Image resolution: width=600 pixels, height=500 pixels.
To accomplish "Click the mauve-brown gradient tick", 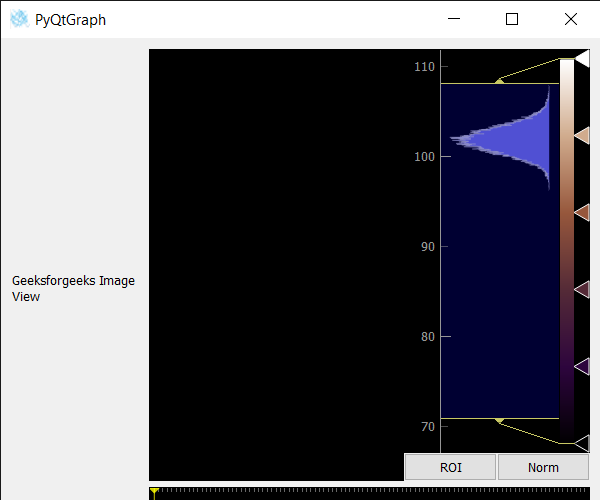I will pyautogui.click(x=582, y=289).
